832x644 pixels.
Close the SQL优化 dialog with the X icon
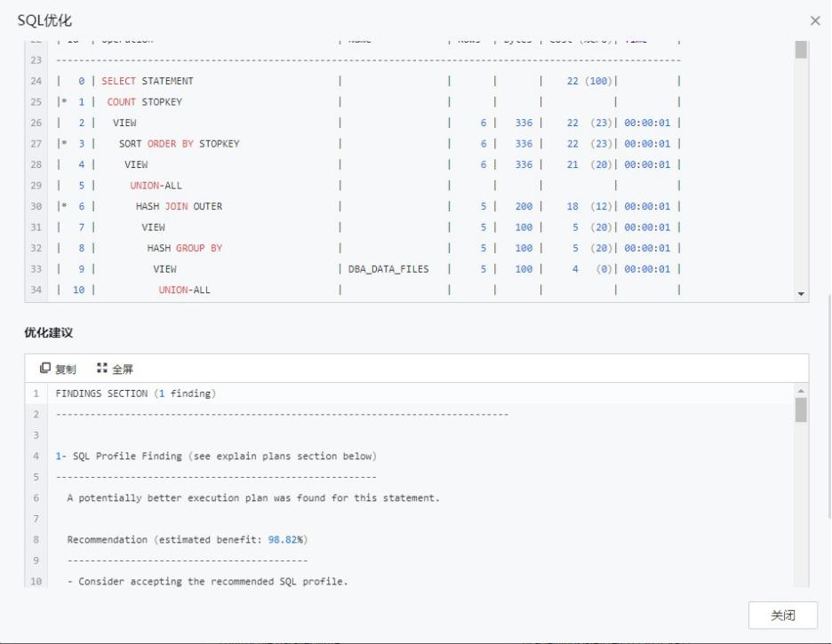(x=815, y=20)
